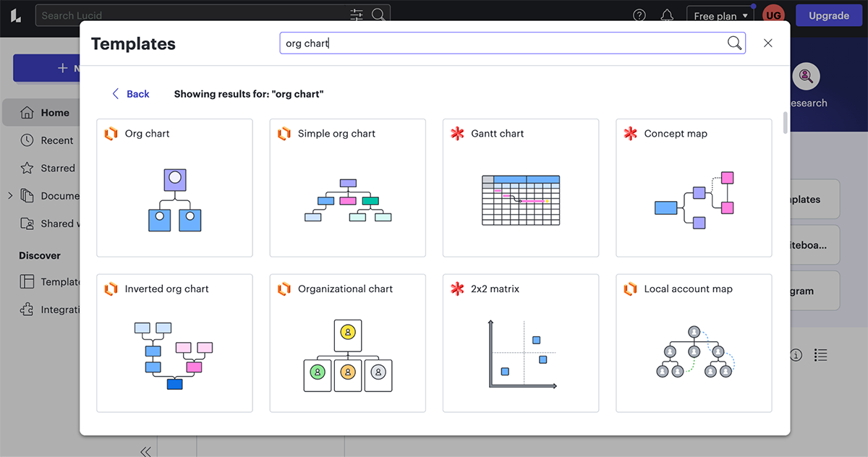Click the Upgrade button
The width and height of the screenshot is (868, 457).
click(x=828, y=15)
